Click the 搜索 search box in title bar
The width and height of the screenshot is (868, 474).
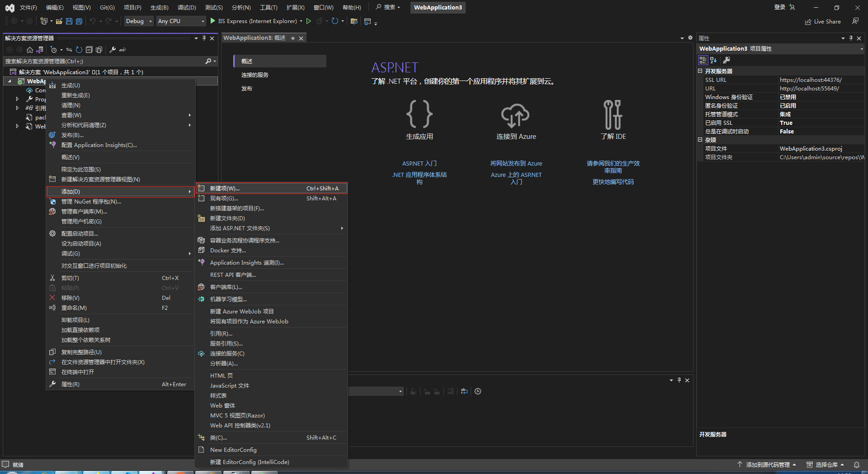click(x=388, y=7)
